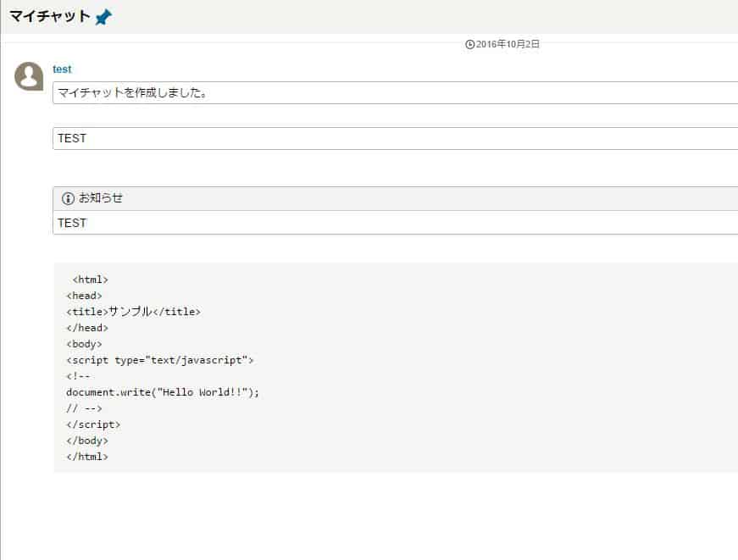738x560 pixels.
Task: Click the closing </body> code line
Action: click(87, 441)
